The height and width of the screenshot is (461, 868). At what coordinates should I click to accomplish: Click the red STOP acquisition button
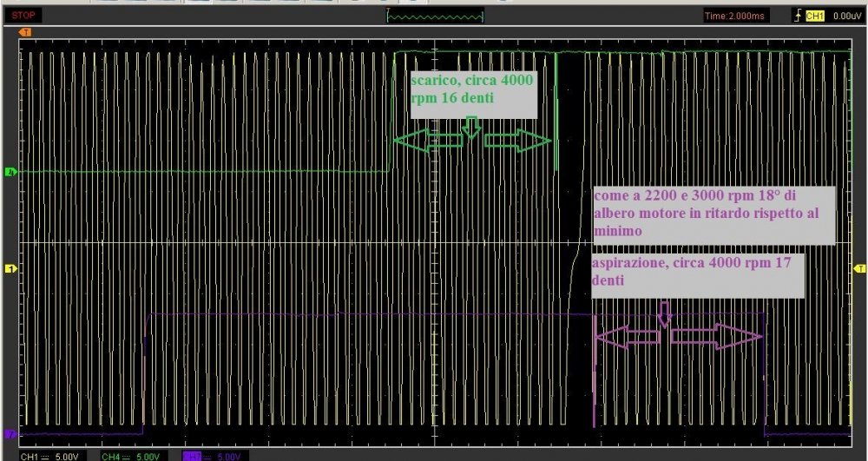pos(22,16)
